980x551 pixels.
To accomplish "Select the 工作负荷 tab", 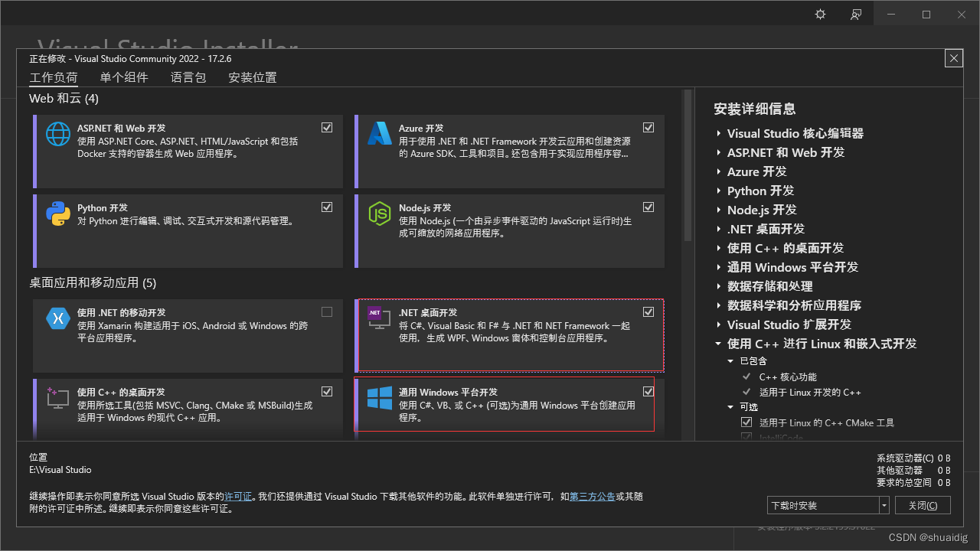I will [x=54, y=77].
